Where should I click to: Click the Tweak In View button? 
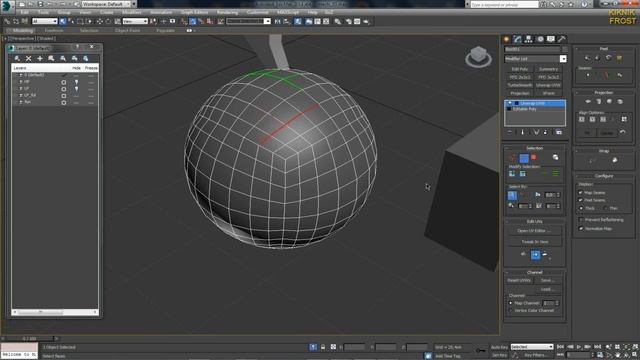pyautogui.click(x=534, y=242)
